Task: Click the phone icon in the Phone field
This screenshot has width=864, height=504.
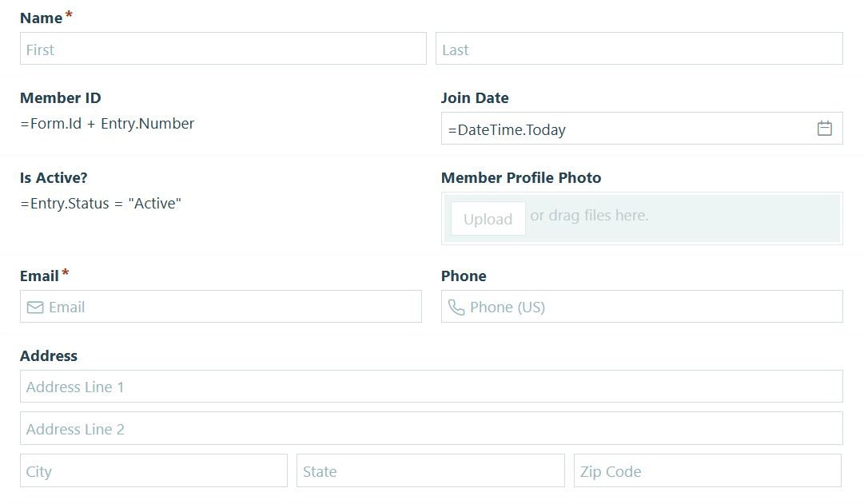Action: [456, 306]
